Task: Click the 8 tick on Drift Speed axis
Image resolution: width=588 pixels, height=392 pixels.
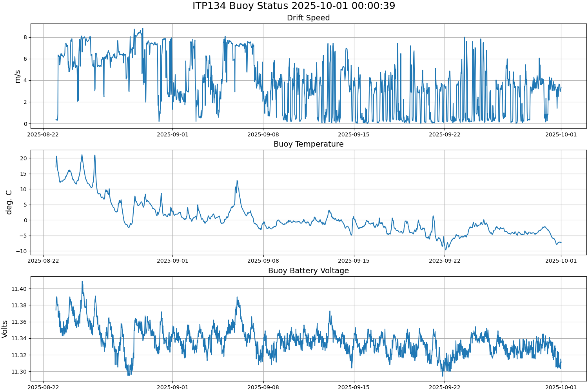Action: 25,38
